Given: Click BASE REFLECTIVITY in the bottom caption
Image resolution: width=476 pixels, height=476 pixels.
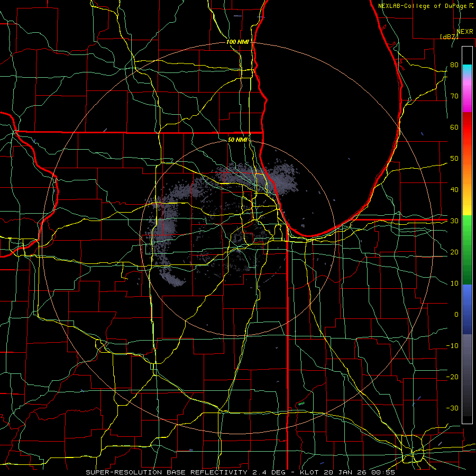Looking at the screenshot, I should [x=207, y=472].
